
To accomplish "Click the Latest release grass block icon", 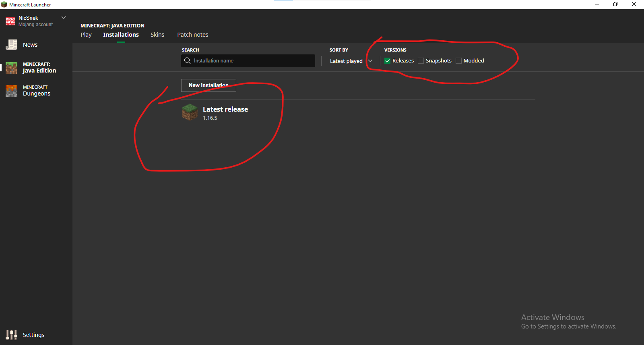I will [190, 112].
